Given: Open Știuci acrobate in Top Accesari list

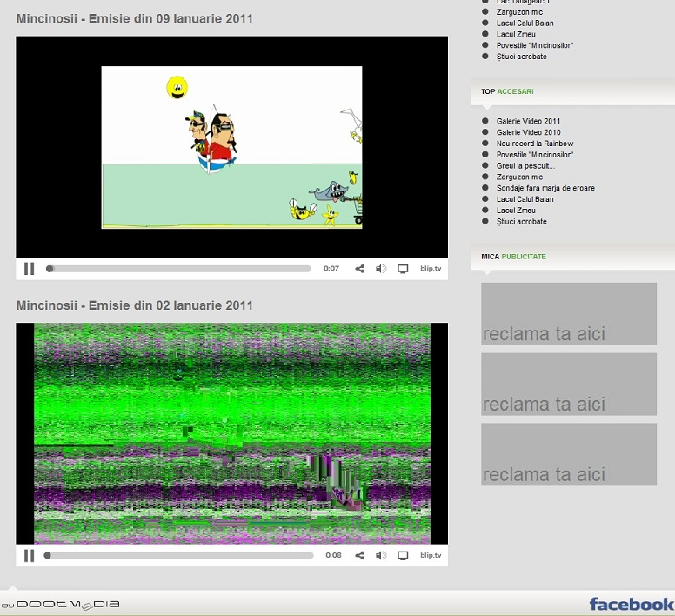Looking at the screenshot, I should coord(521,222).
